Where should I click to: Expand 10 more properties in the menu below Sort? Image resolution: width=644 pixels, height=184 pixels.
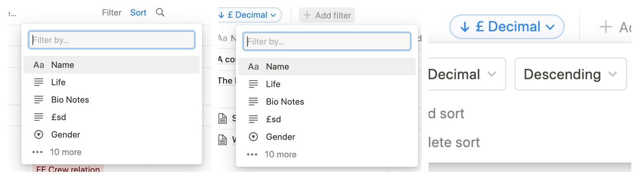click(x=66, y=152)
